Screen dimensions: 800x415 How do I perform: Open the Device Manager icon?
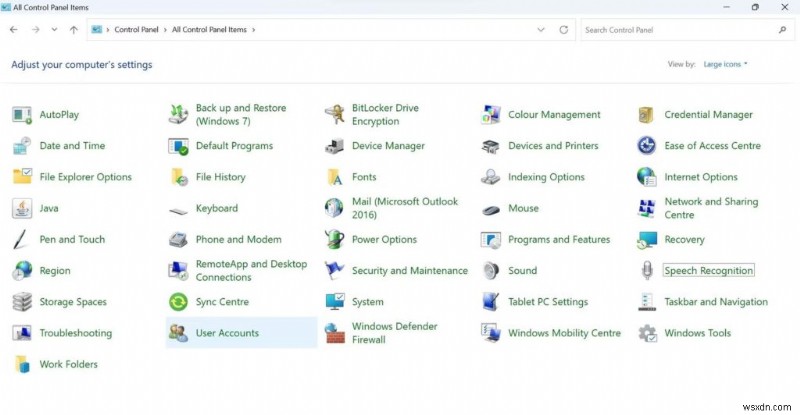click(334, 146)
